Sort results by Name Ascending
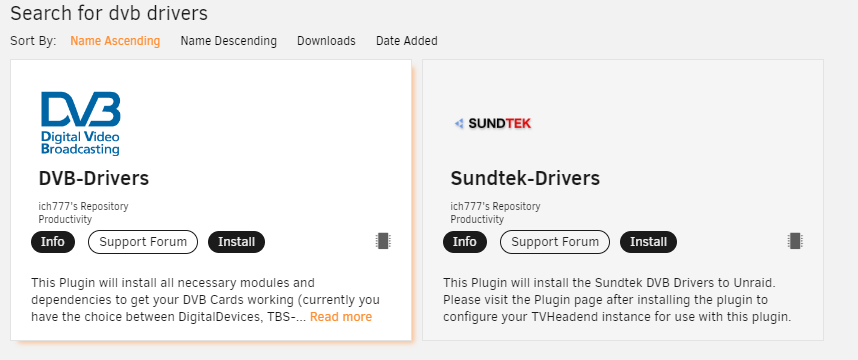Viewport: 858px width, 360px height. pyautogui.click(x=115, y=41)
